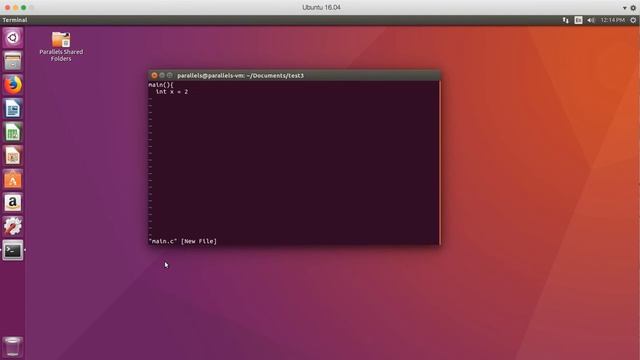Click the red Mac close button
640x360 pixels.
7,8
